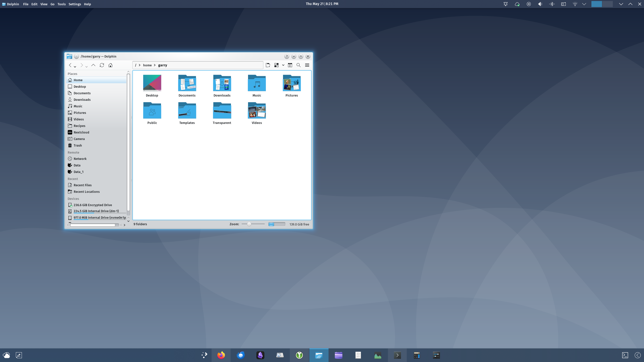This screenshot has width=644, height=362.
Task: Click the screenshot tray icon
Action: coord(563,4)
